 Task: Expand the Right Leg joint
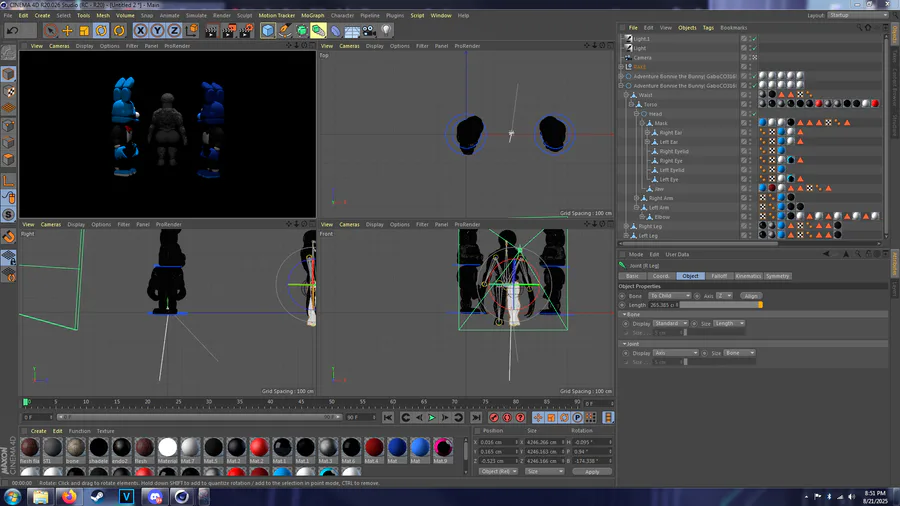(626, 226)
